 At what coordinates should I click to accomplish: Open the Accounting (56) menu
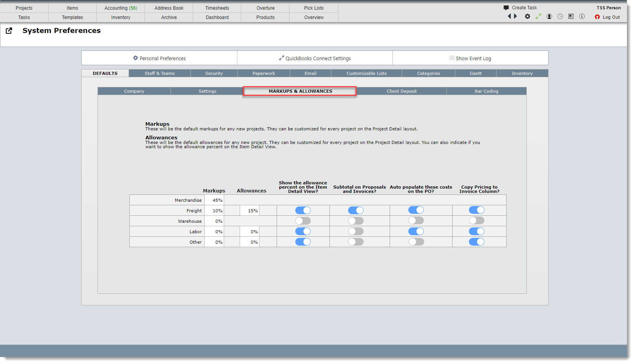[121, 8]
